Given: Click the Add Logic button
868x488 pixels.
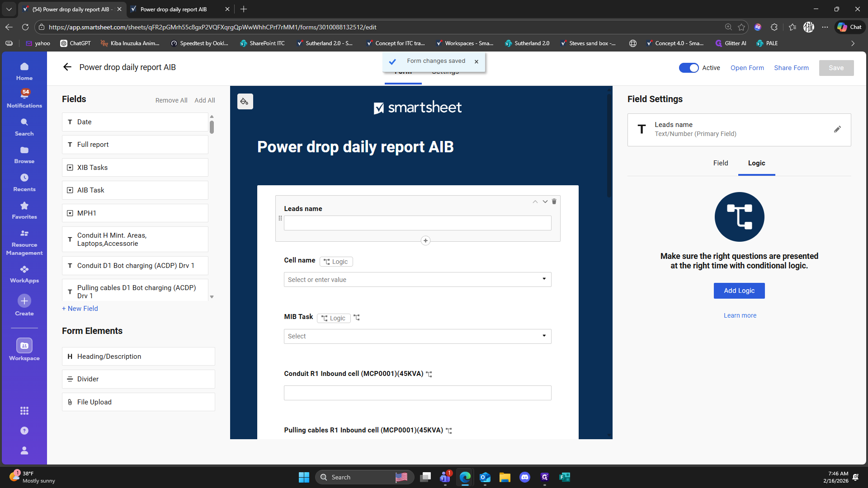Looking at the screenshot, I should (739, 291).
